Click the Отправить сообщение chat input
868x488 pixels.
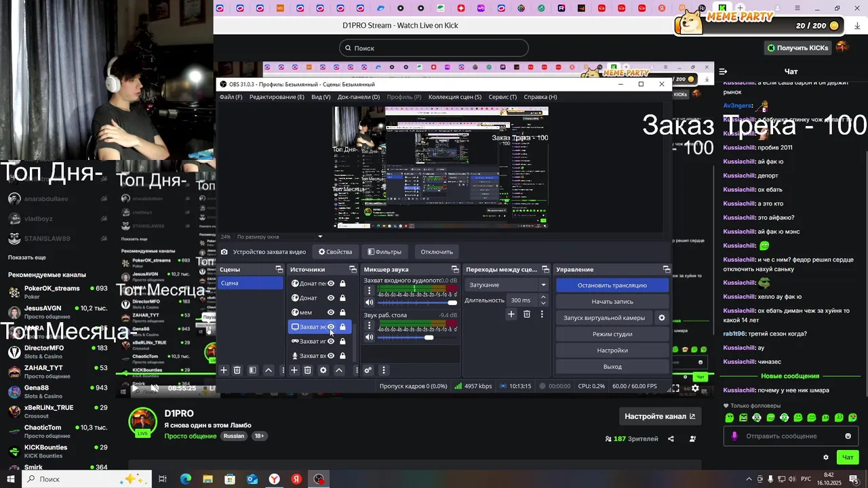[790, 436]
